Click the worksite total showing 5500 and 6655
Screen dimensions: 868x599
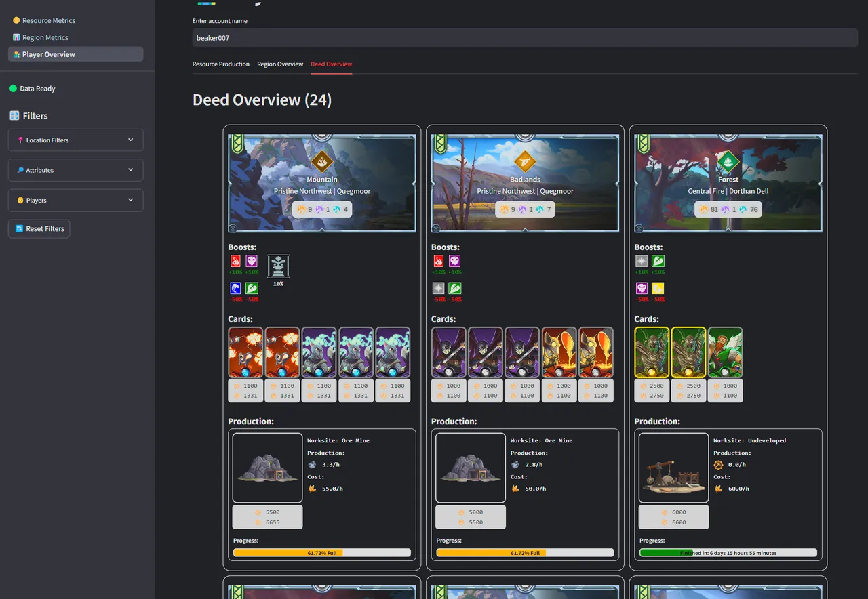click(267, 517)
